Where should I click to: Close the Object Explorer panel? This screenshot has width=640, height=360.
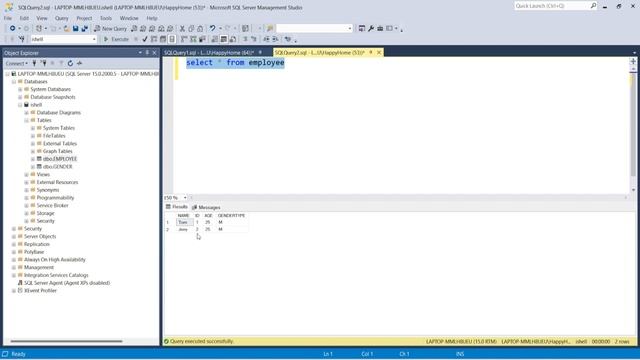[154, 53]
